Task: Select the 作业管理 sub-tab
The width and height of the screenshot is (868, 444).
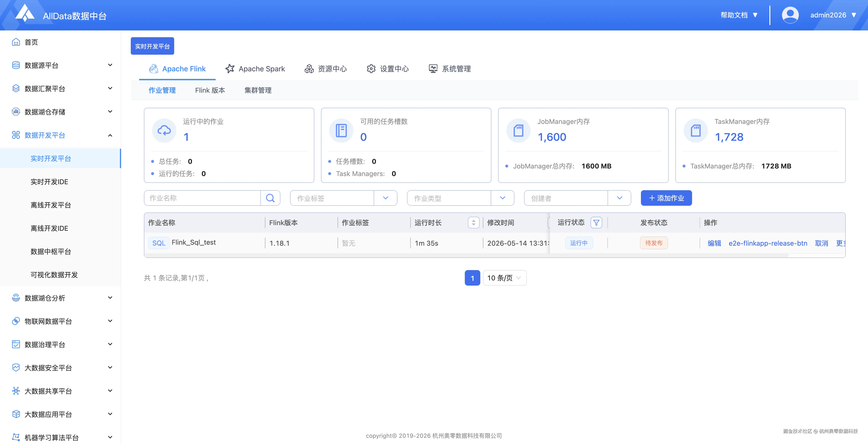Action: 162,90
